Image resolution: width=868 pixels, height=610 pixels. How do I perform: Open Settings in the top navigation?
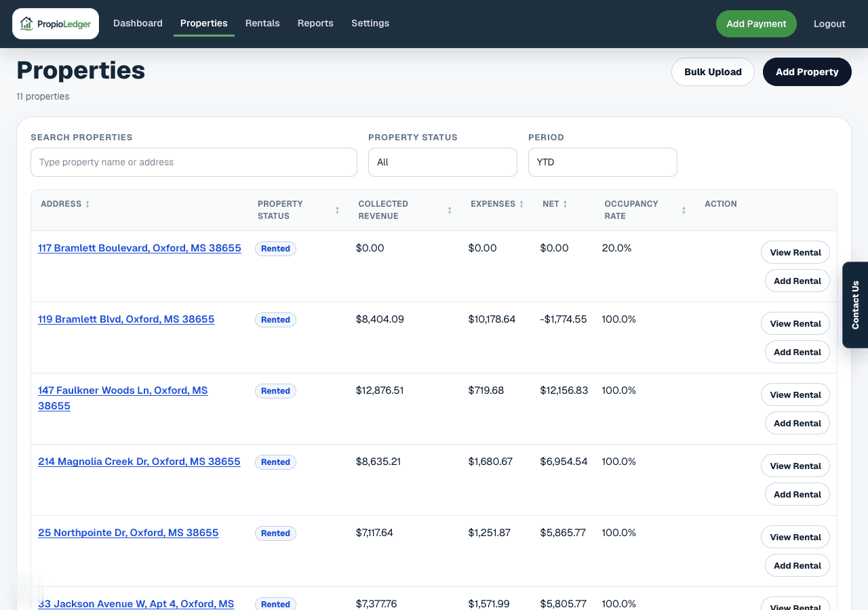[370, 23]
